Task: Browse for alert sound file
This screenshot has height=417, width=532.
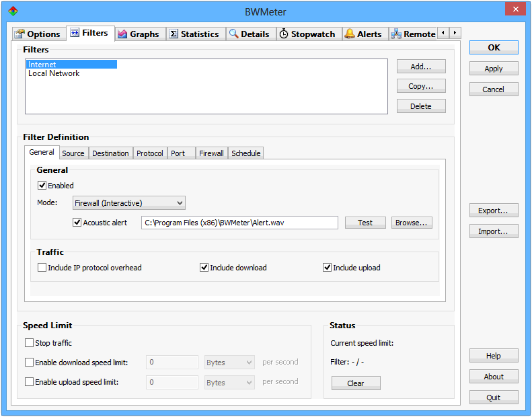Action: 412,223
